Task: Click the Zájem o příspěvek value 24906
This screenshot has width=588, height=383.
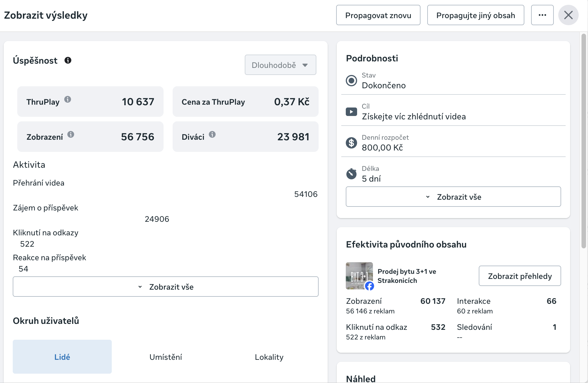Action: [x=157, y=219]
